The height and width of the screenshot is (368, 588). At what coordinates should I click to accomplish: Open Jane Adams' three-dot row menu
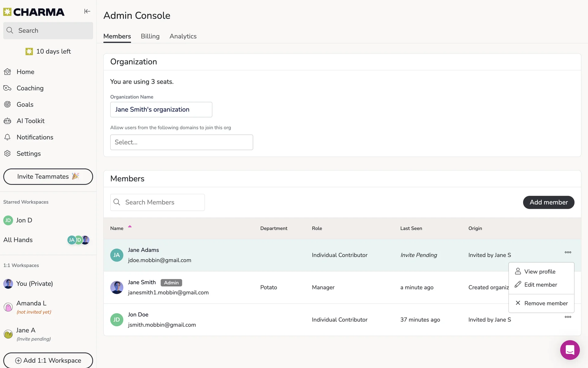[568, 252]
